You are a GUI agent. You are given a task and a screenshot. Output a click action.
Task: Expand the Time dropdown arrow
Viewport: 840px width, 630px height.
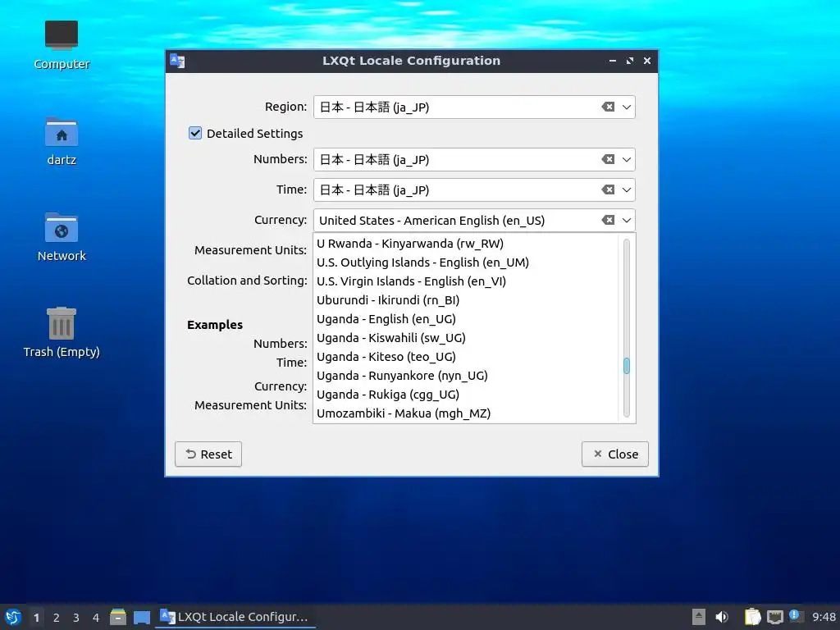click(x=627, y=190)
